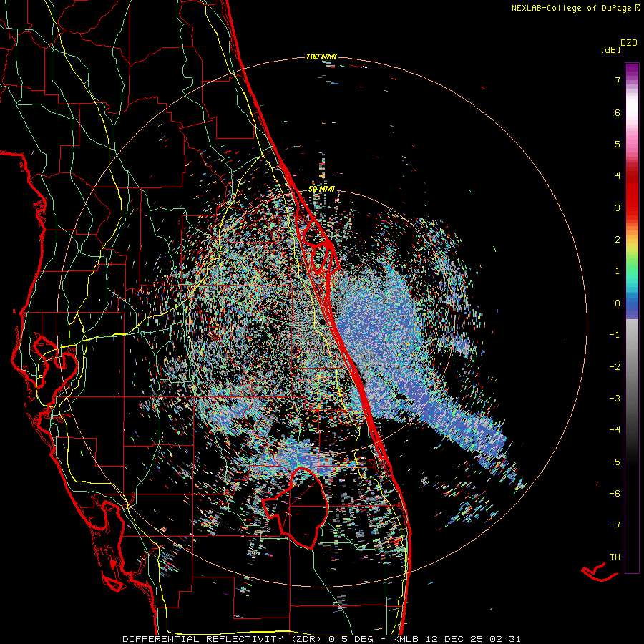Click the TH threshold label on the scale
The height and width of the screenshot is (644, 644).
click(x=615, y=557)
